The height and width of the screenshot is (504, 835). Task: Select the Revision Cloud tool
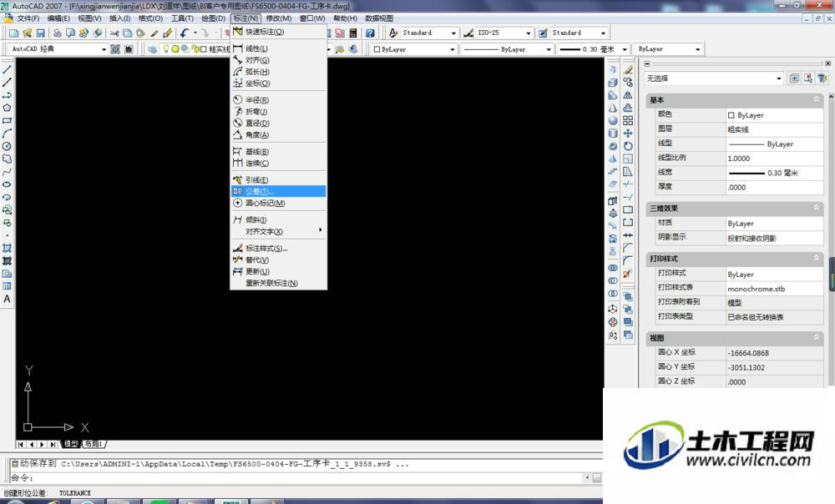coord(7,159)
